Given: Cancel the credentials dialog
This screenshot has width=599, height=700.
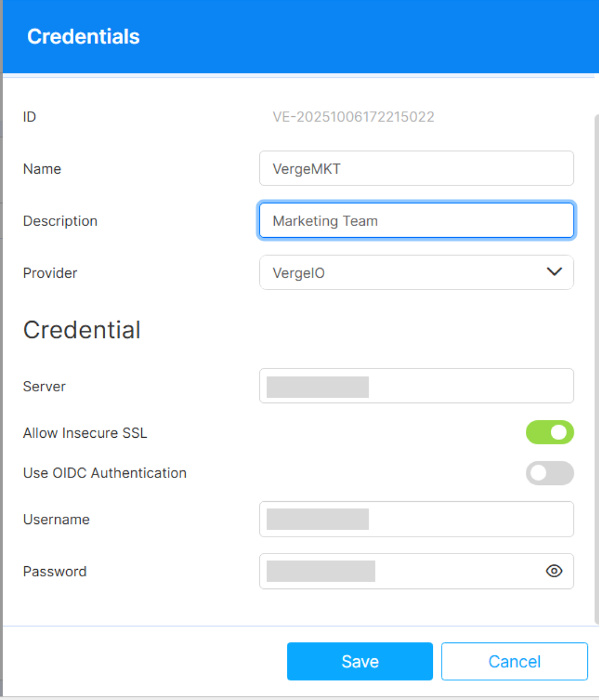Looking at the screenshot, I should (514, 661).
